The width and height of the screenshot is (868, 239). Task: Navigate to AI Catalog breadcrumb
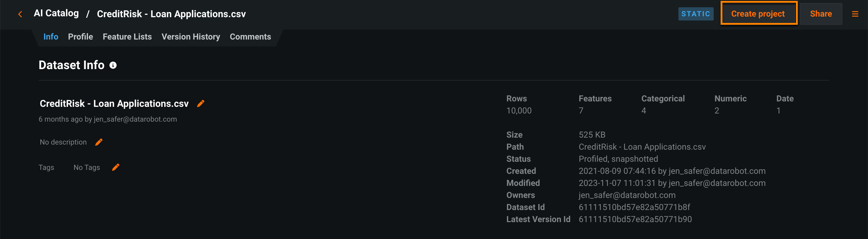(x=56, y=14)
